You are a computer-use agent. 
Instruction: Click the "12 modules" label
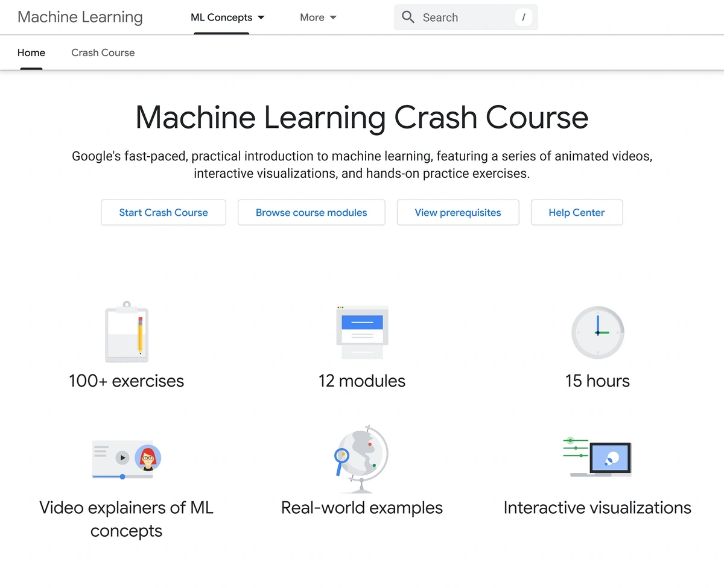362,381
